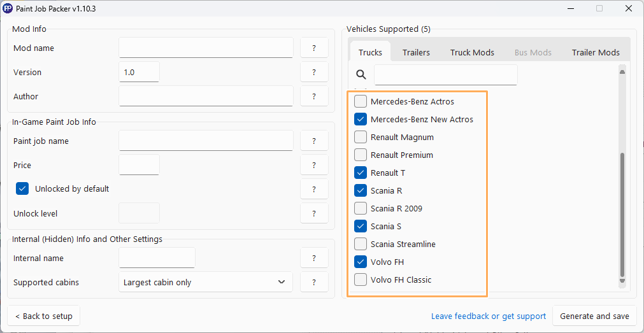Open help for Paint job name
Screen dimensions: 644x333
point(314,141)
